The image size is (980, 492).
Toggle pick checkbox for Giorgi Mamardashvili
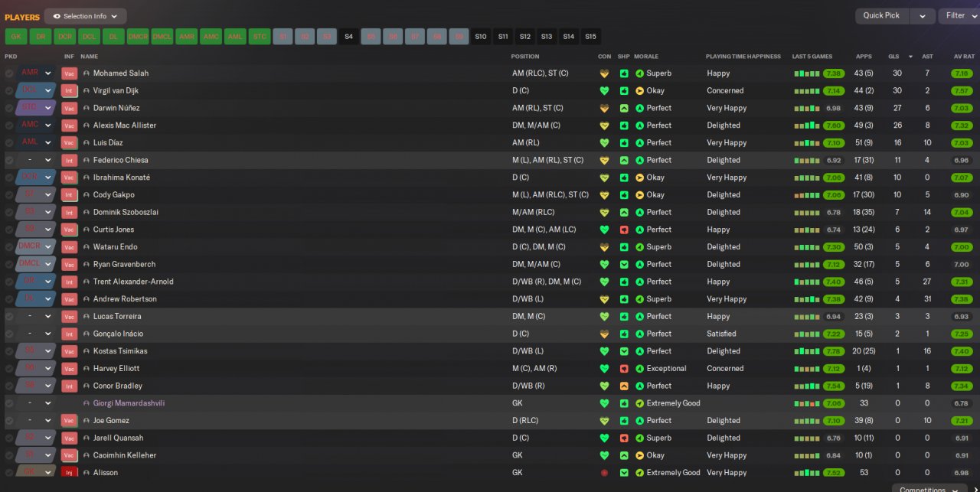pos(9,403)
